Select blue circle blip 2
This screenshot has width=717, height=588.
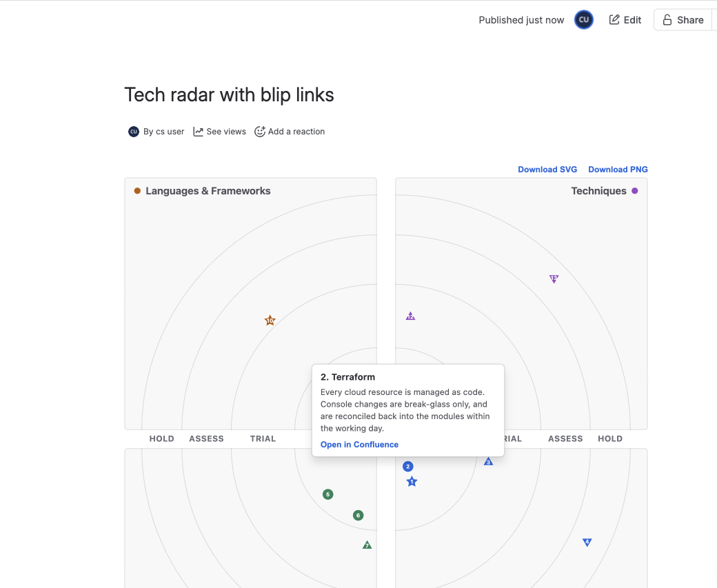(x=408, y=467)
